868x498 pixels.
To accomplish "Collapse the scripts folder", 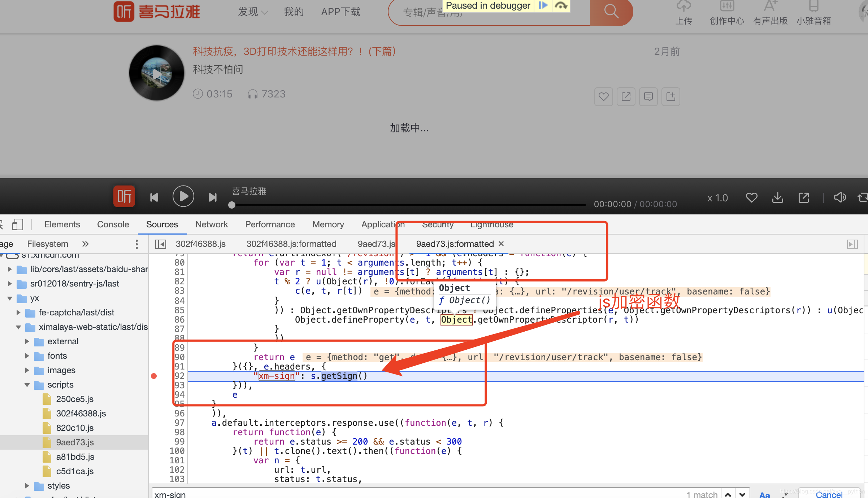I will coord(27,385).
